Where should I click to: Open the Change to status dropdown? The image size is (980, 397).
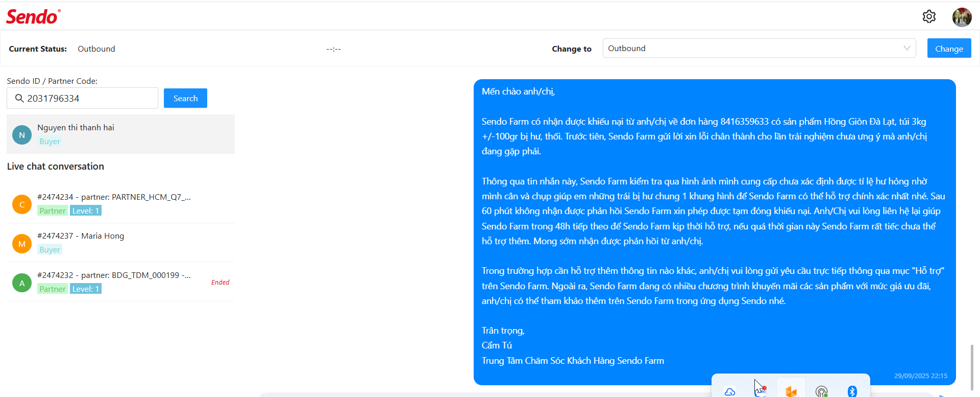[759, 48]
